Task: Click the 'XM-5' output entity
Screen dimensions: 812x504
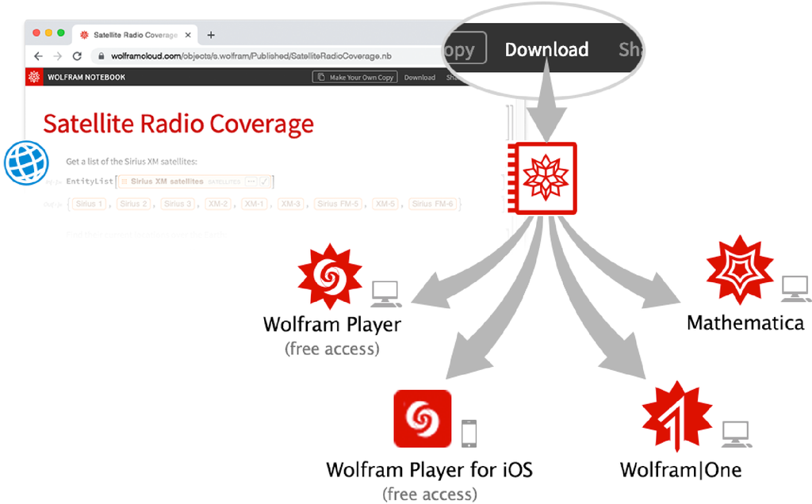Action: (385, 204)
